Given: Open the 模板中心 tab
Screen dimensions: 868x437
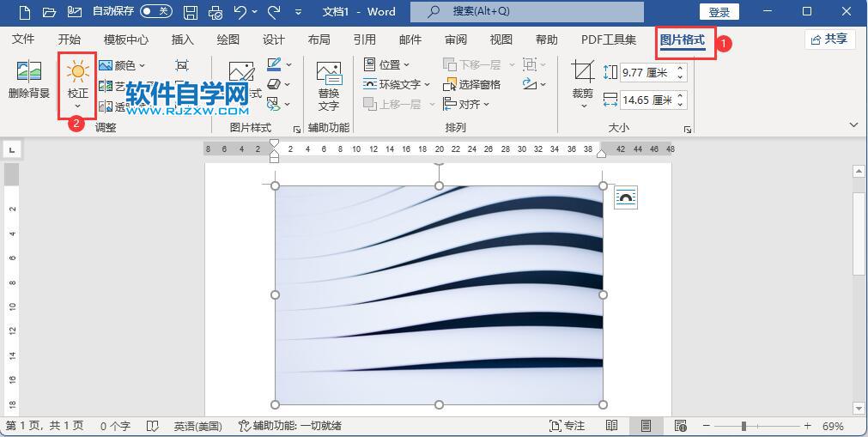Looking at the screenshot, I should point(126,39).
